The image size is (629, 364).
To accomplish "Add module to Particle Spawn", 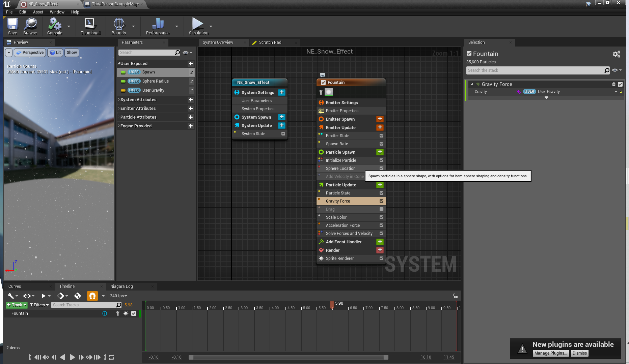I will [380, 152].
